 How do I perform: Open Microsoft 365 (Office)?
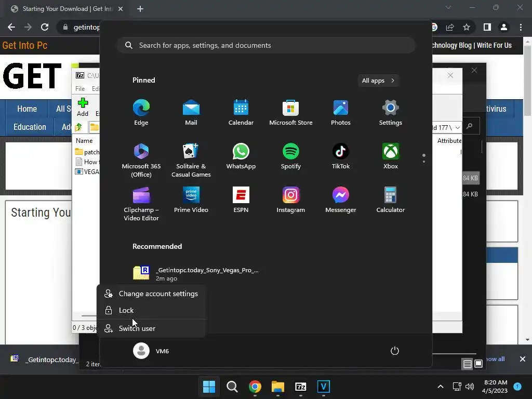(x=141, y=160)
